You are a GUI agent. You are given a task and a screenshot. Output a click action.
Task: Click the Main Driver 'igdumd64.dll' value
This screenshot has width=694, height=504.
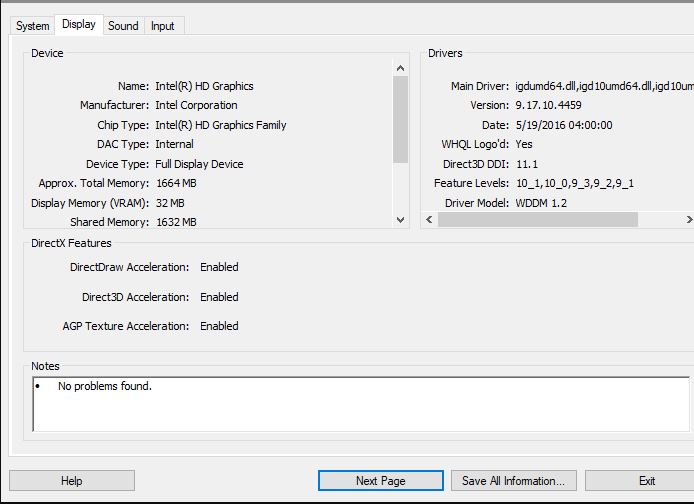(605, 86)
